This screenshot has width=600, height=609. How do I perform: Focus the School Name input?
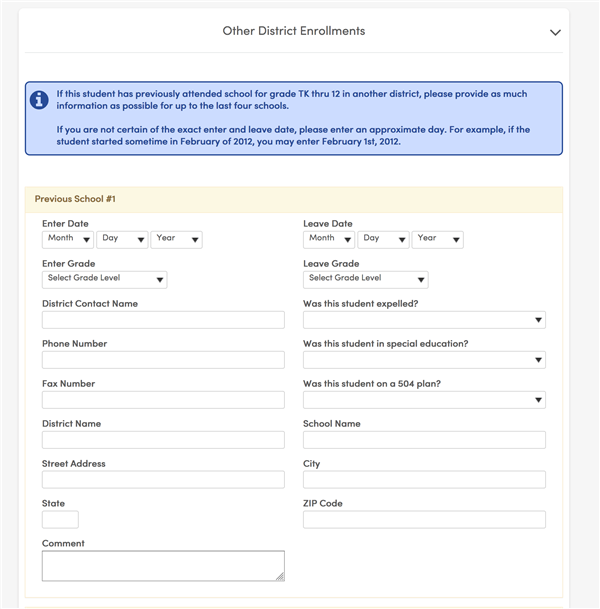pos(424,440)
